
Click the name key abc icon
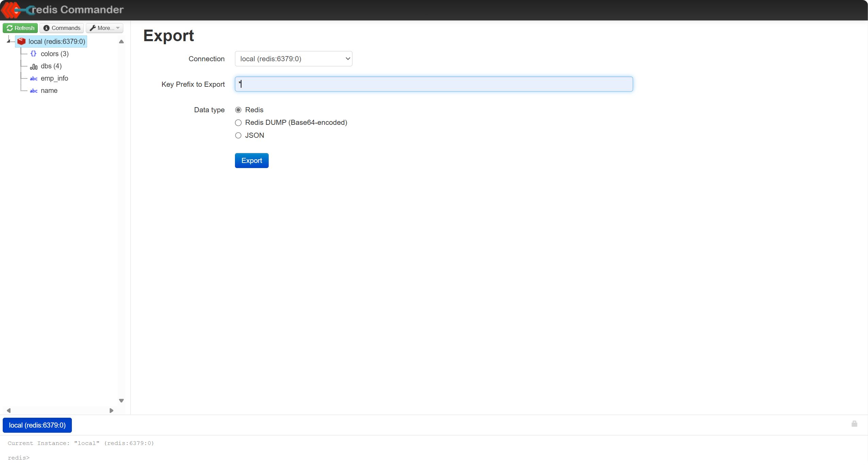(33, 91)
